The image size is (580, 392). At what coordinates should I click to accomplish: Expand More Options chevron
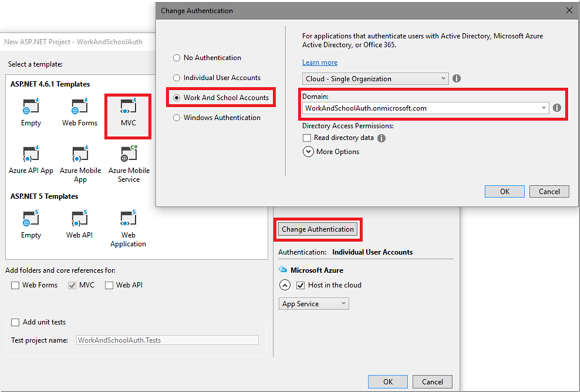[x=308, y=151]
